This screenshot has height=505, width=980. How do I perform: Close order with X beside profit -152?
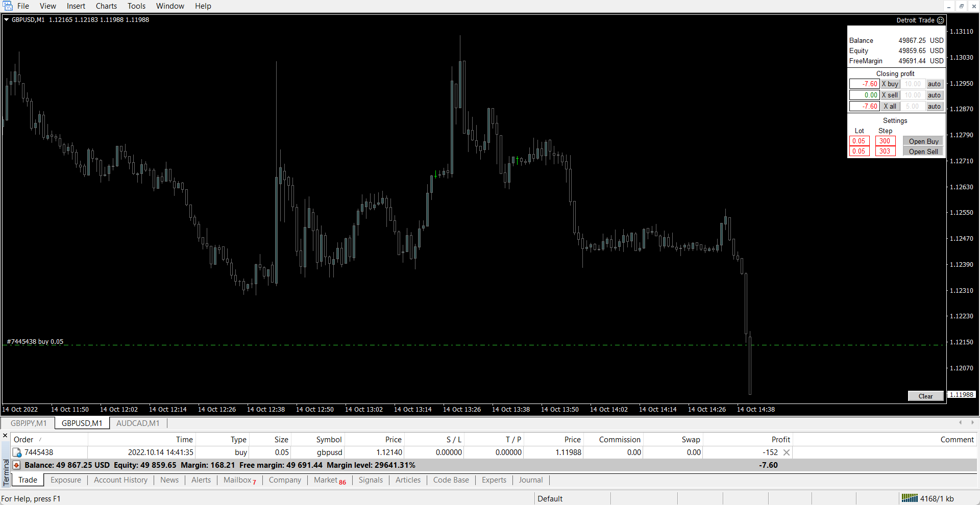click(x=787, y=452)
